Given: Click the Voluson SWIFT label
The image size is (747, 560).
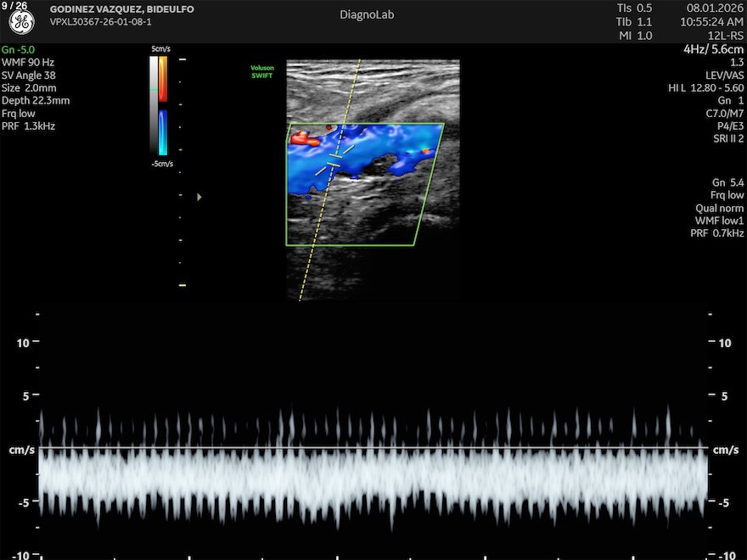Looking at the screenshot, I should tap(262, 70).
